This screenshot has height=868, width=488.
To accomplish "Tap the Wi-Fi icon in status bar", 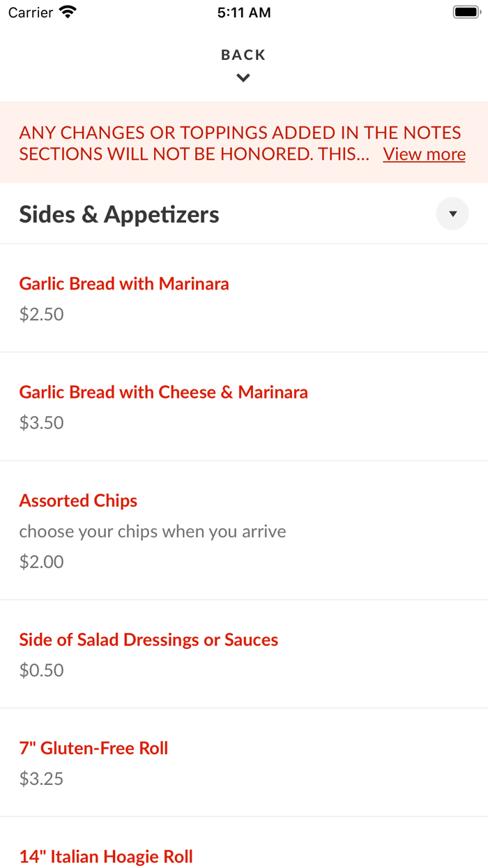I will pyautogui.click(x=66, y=11).
